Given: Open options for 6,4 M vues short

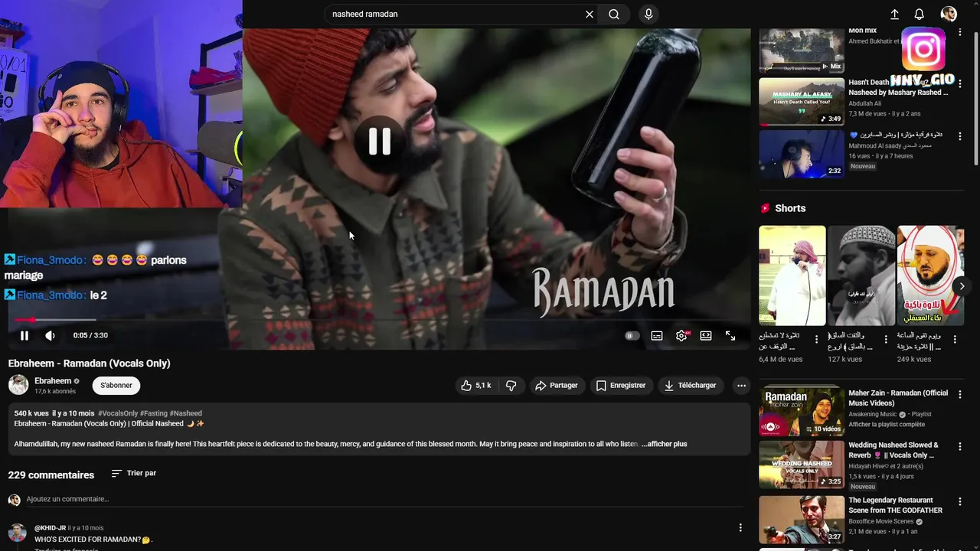Looking at the screenshot, I should coord(816,339).
